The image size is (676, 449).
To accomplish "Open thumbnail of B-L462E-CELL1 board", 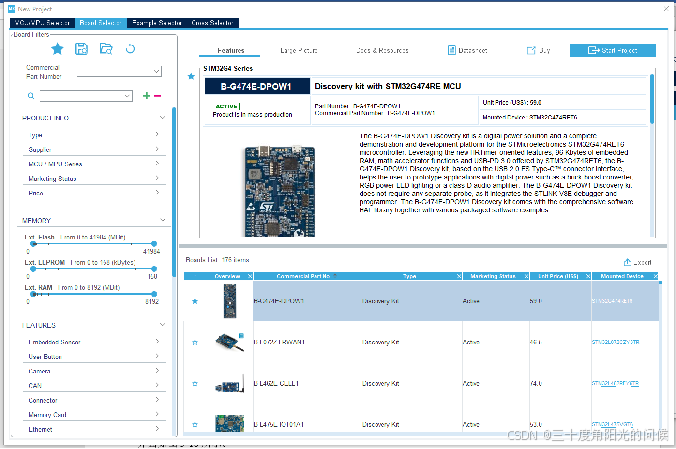I will (x=230, y=383).
